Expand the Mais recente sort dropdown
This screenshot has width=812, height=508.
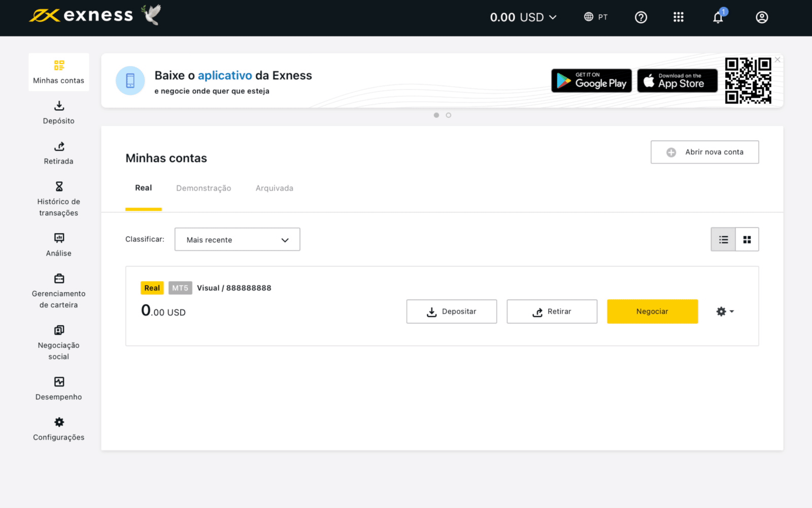(237, 240)
